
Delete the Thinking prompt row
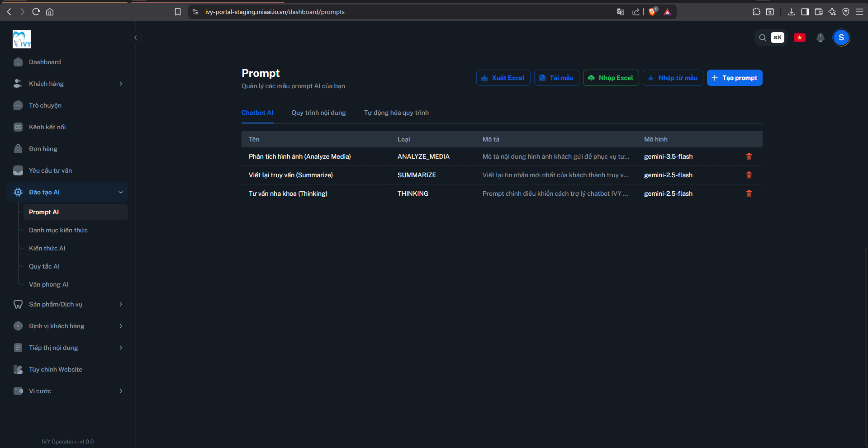749,193
